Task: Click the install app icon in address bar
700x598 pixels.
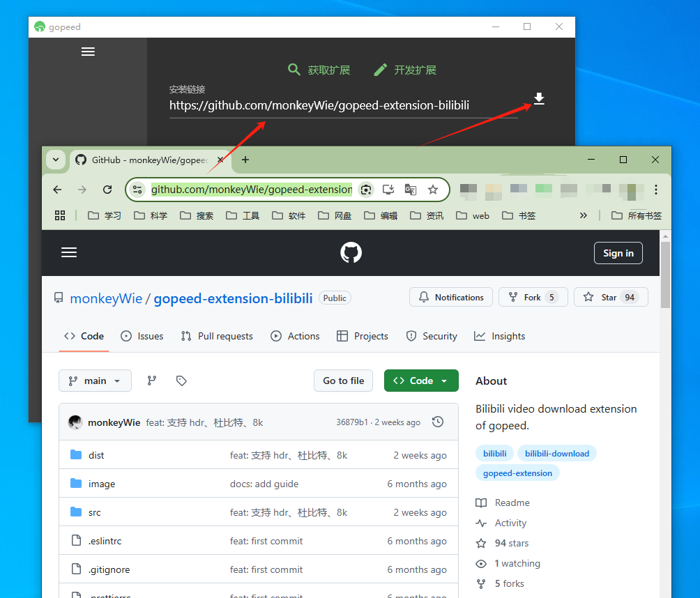Action: pos(388,190)
